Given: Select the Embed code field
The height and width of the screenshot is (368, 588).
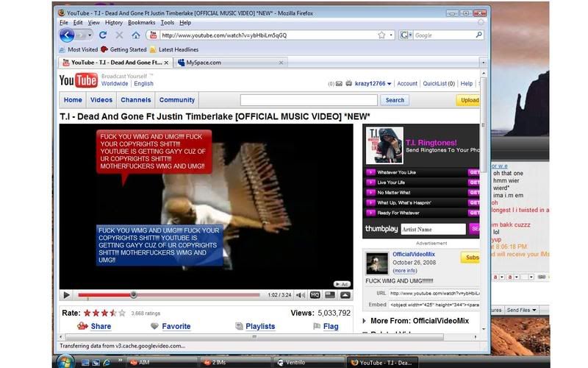Looking at the screenshot, I should tap(434, 305).
